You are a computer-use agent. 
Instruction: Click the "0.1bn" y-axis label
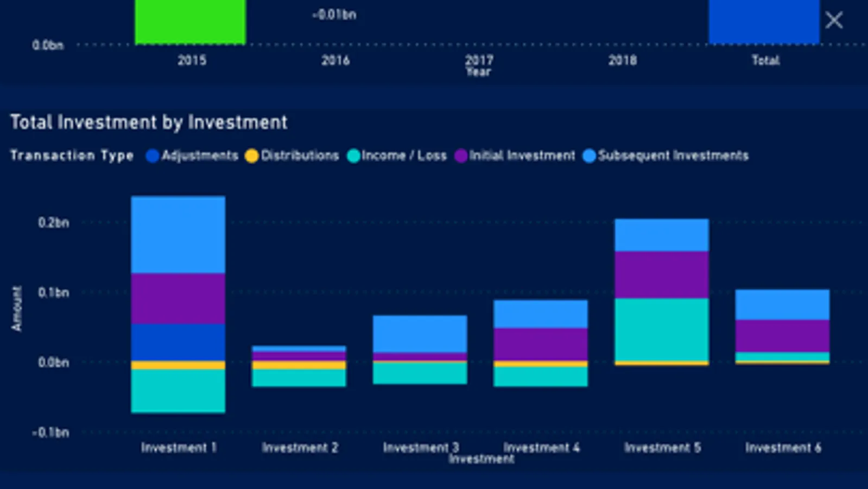click(x=53, y=293)
